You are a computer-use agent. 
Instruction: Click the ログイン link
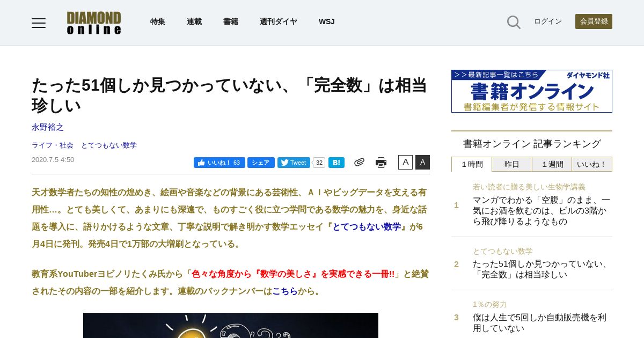click(548, 21)
